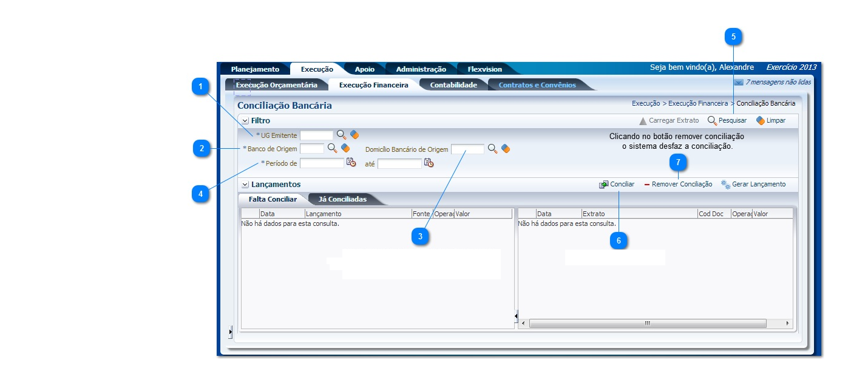Open calendar picker for Período de

click(x=351, y=163)
